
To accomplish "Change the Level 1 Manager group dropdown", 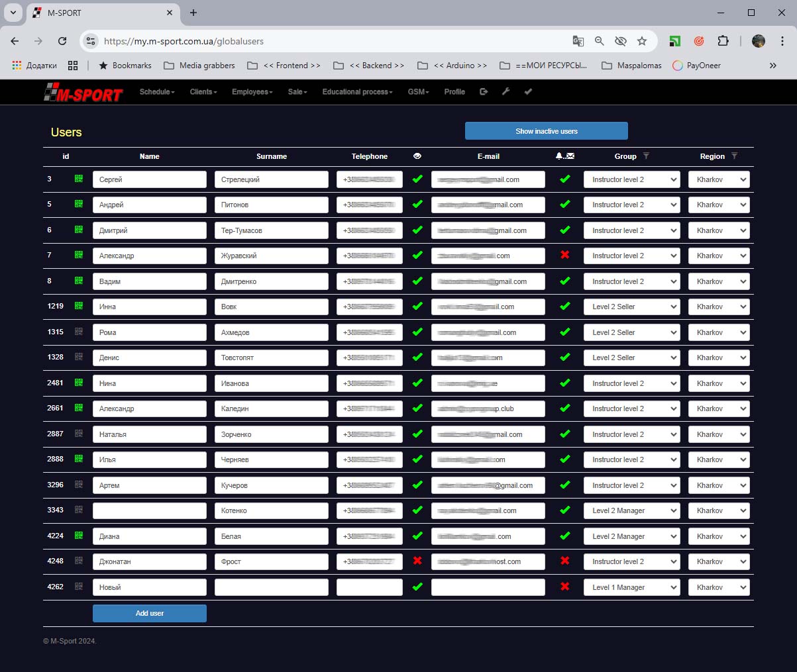I will [x=631, y=587].
